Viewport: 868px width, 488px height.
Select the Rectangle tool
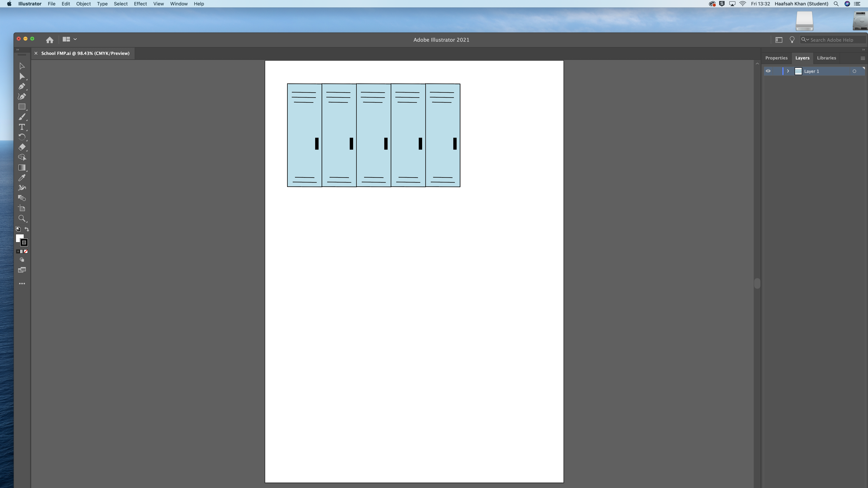[x=22, y=107]
